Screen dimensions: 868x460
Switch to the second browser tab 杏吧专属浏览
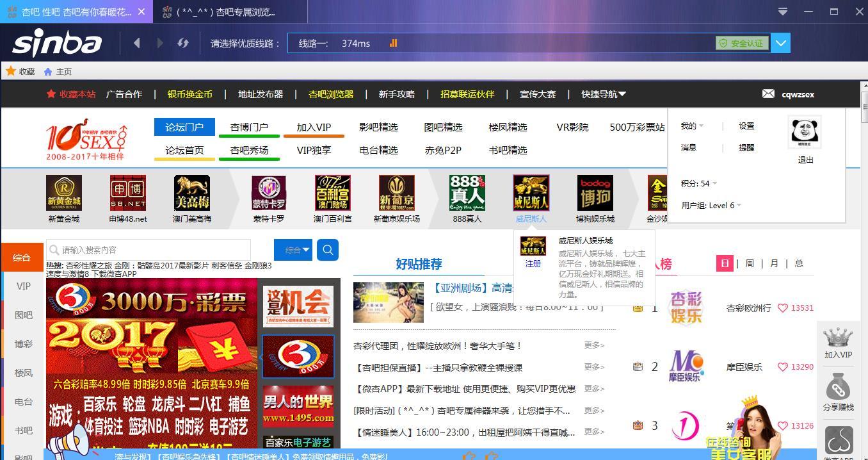(x=230, y=12)
